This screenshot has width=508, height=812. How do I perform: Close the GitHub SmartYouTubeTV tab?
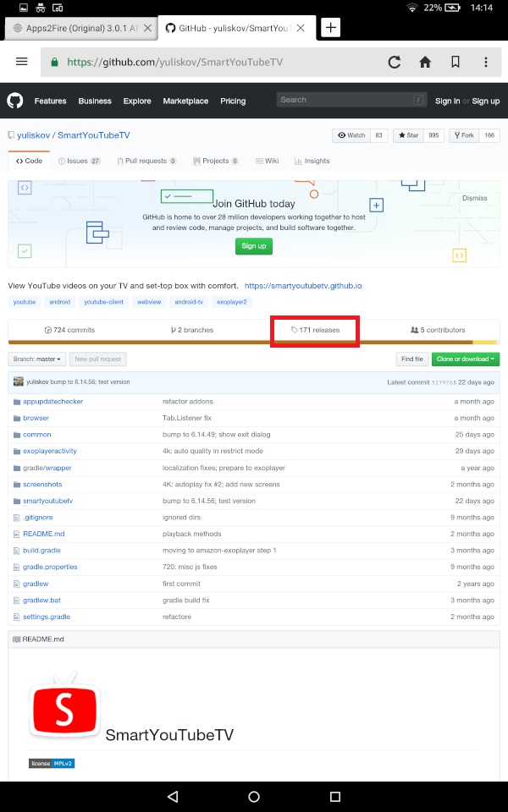[x=300, y=28]
